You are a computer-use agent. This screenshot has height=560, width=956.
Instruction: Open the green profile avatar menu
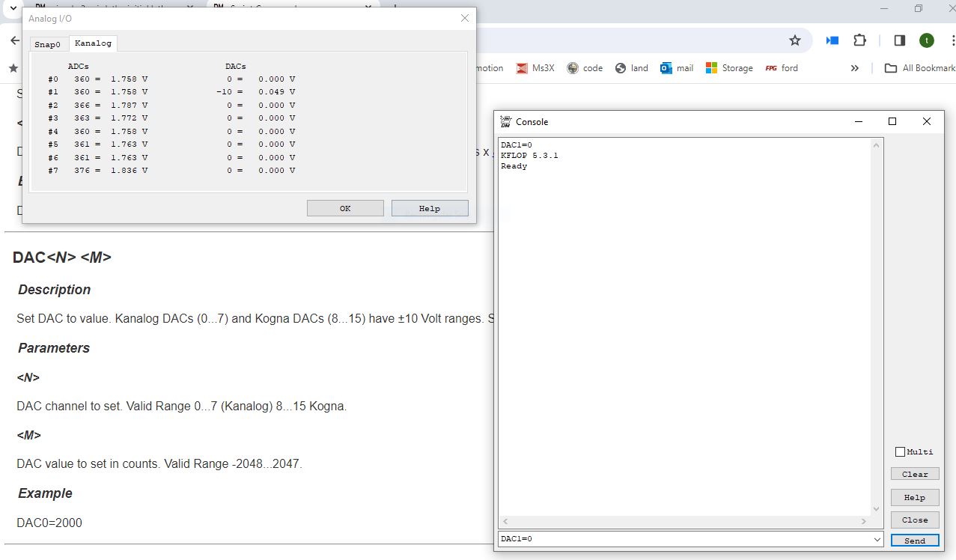point(927,40)
